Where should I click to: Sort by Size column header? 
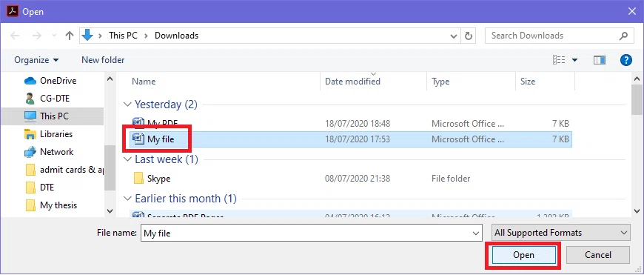528,82
